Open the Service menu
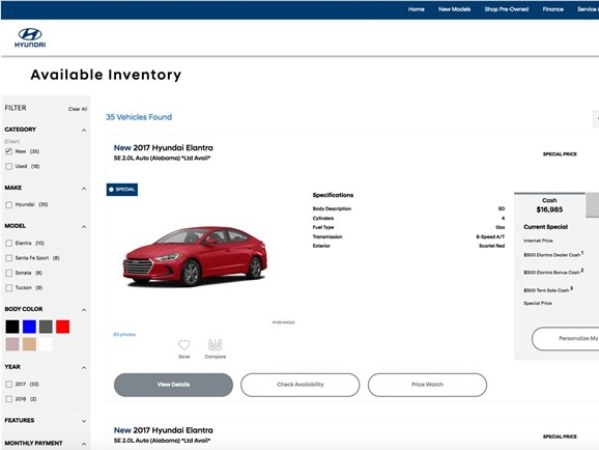 pos(588,9)
